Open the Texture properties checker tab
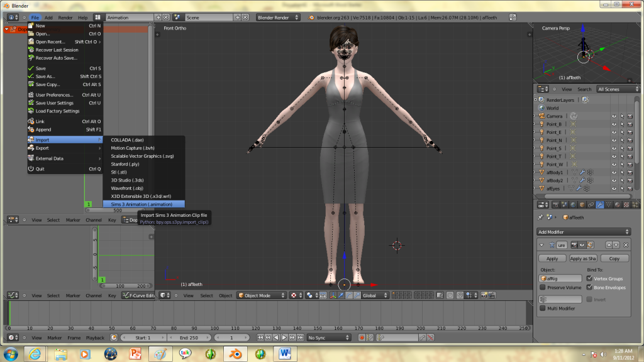 626,205
